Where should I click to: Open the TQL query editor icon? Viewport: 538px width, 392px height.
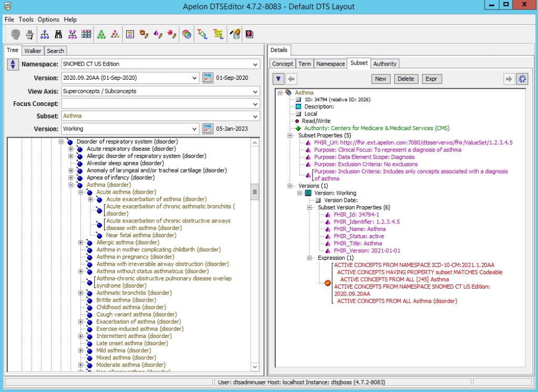pos(202,34)
